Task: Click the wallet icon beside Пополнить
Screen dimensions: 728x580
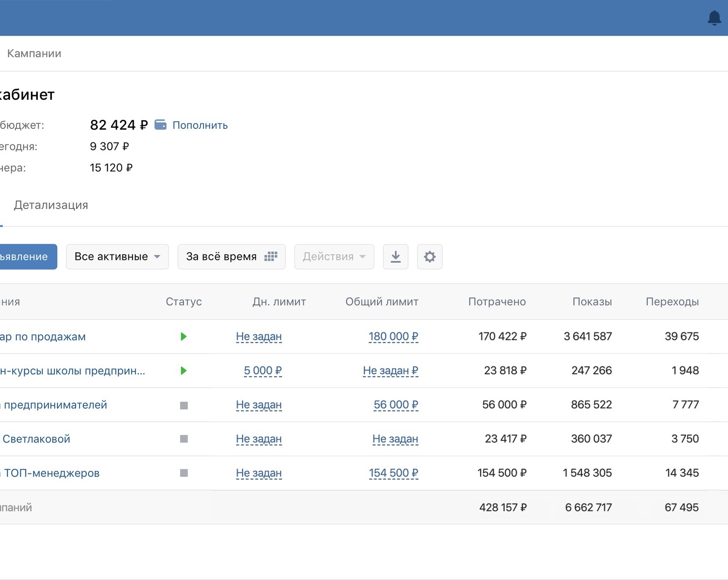Action: pos(161,125)
